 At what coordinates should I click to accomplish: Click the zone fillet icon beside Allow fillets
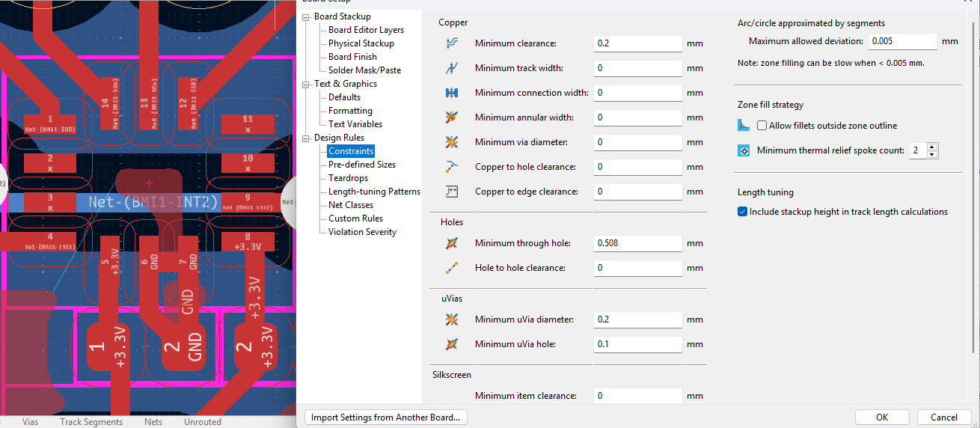tap(744, 126)
